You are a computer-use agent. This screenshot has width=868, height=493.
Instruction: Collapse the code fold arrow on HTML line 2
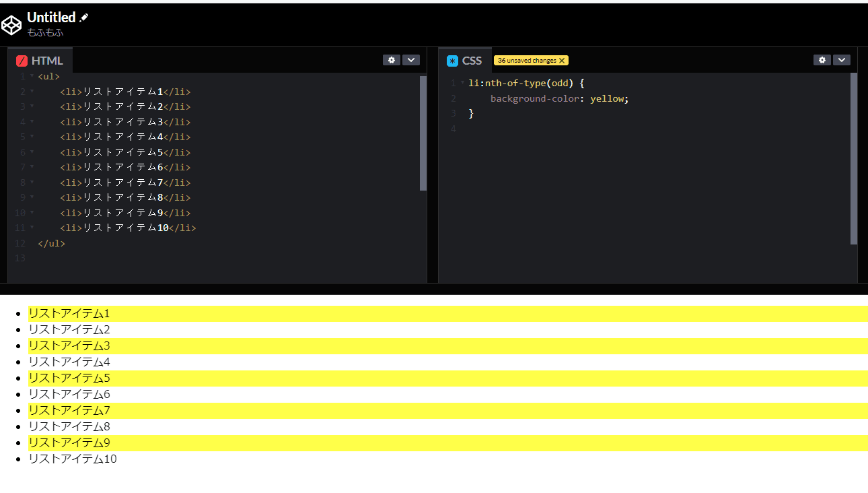(x=31, y=91)
